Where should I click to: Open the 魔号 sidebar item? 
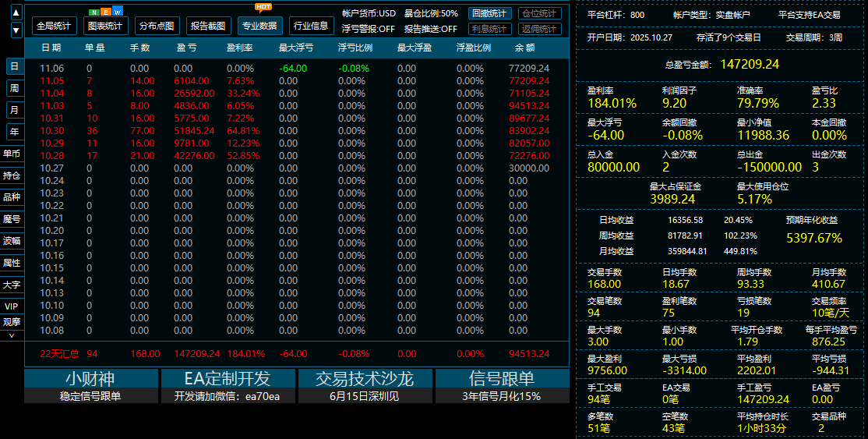[12, 219]
